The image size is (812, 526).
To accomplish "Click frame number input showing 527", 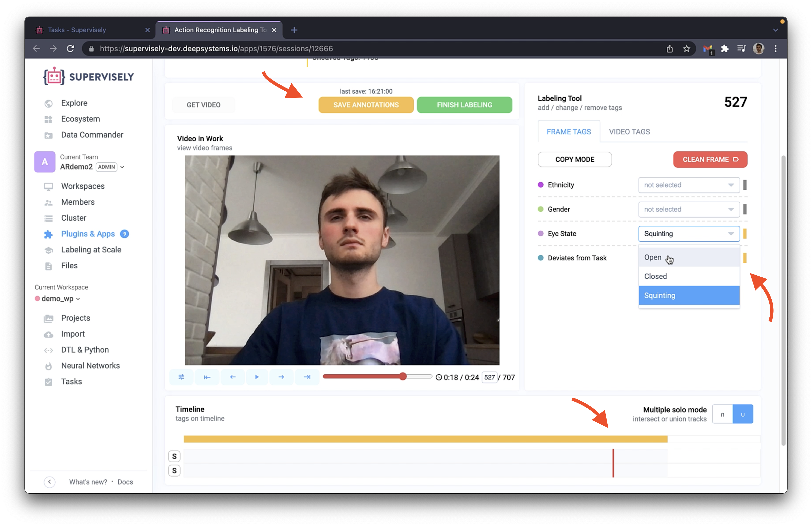I will pos(489,377).
